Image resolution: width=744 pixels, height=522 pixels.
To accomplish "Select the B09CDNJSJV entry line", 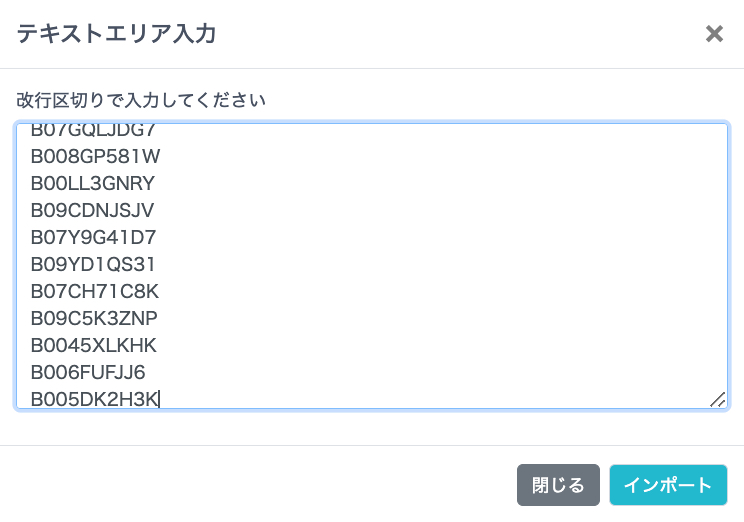I will 93,210.
